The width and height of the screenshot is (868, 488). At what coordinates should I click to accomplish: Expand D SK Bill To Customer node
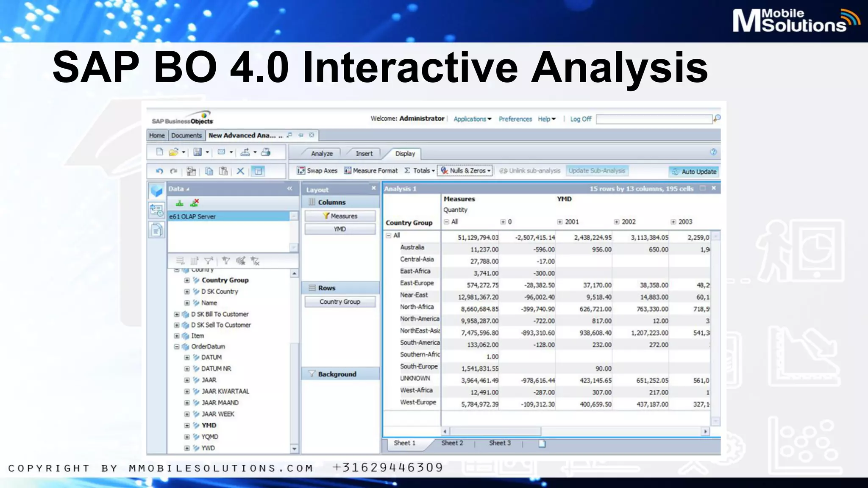[x=177, y=314]
